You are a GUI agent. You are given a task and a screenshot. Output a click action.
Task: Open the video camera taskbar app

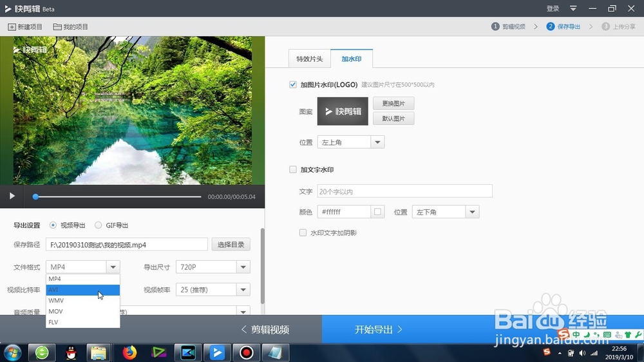click(x=187, y=352)
